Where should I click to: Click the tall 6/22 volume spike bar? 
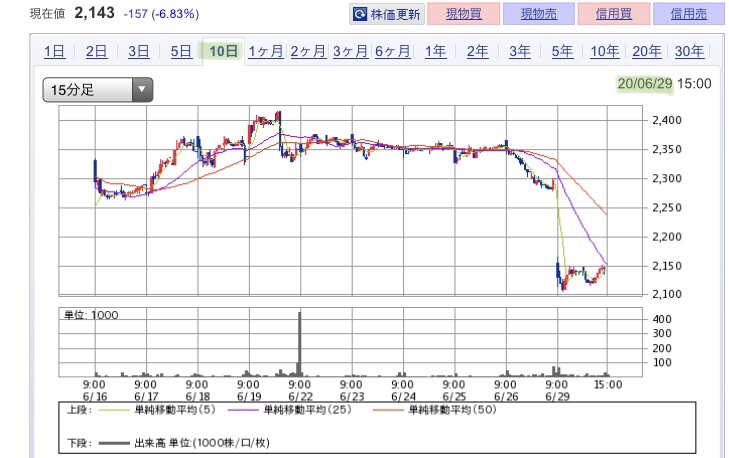tap(299, 344)
